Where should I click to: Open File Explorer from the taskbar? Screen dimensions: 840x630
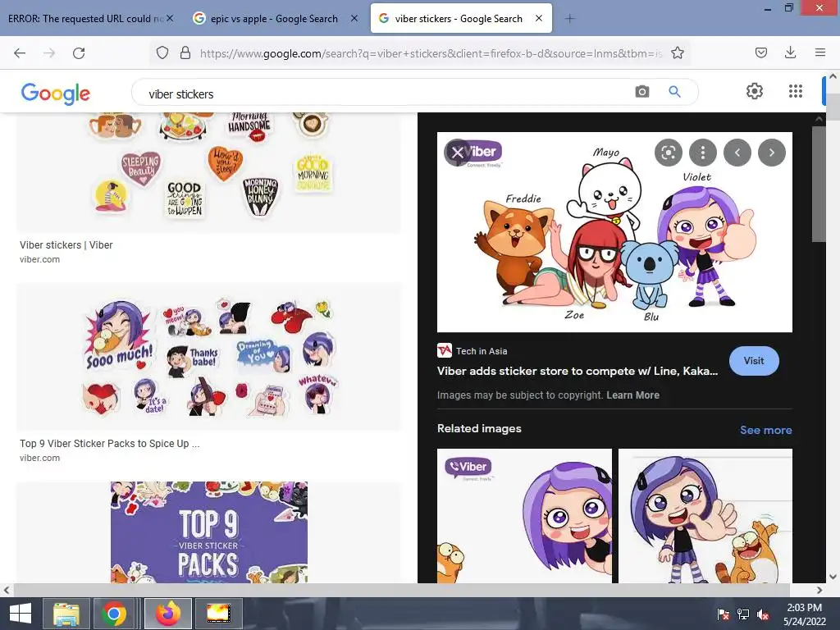pos(66,614)
